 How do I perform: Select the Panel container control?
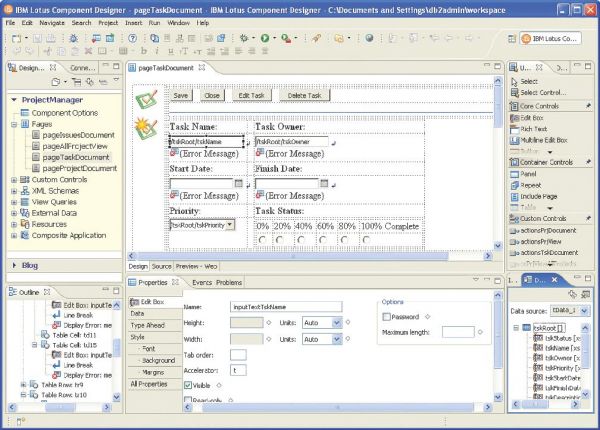[x=523, y=174]
